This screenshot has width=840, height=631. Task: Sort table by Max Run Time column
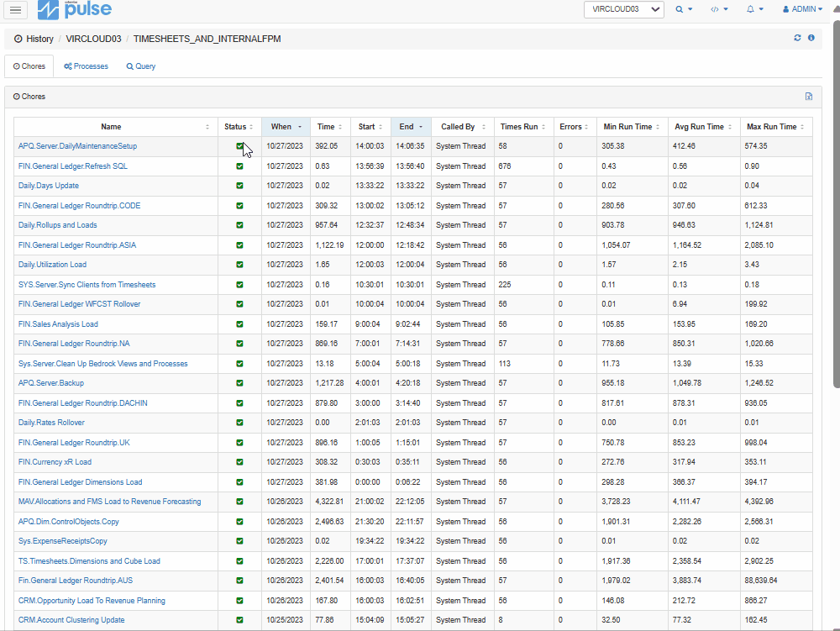point(775,127)
